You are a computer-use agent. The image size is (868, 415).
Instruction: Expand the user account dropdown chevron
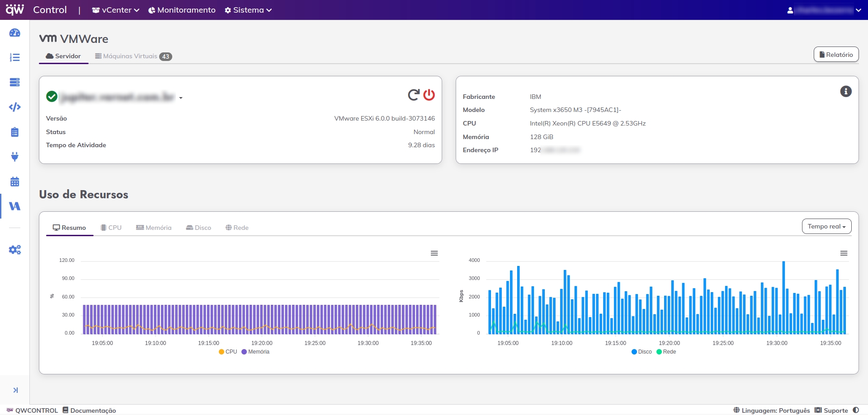click(x=858, y=10)
